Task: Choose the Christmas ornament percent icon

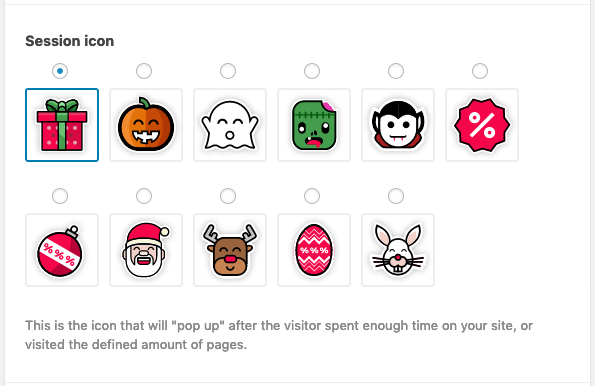Action: pos(62,250)
